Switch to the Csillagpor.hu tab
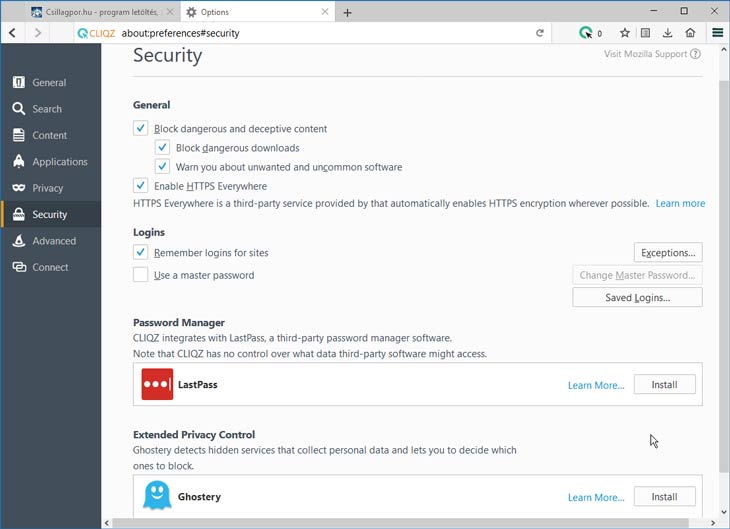The image size is (730, 529). pyautogui.click(x=101, y=12)
